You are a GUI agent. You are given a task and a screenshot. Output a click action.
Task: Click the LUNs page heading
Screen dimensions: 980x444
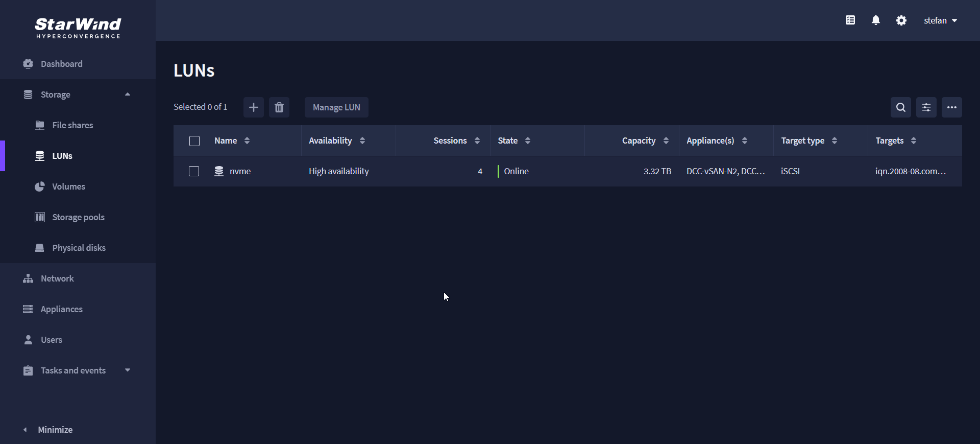(x=194, y=70)
